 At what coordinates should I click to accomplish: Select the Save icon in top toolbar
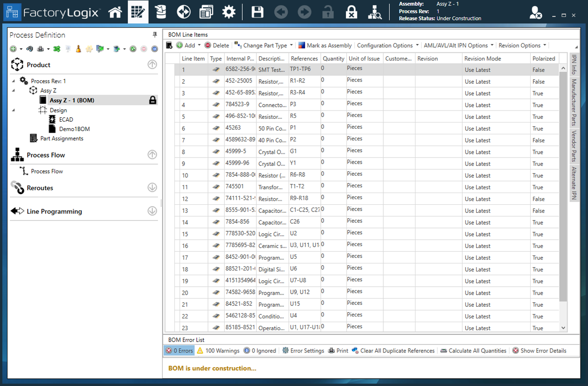click(257, 12)
